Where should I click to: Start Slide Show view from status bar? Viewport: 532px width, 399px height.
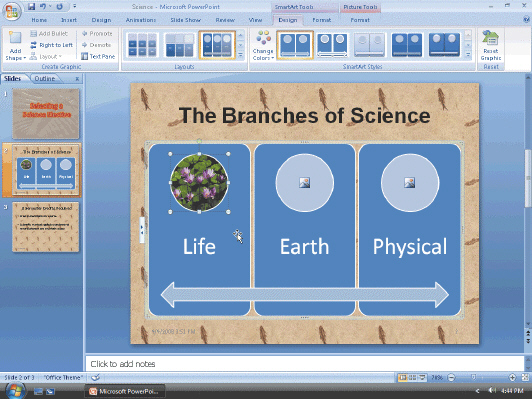[422, 377]
